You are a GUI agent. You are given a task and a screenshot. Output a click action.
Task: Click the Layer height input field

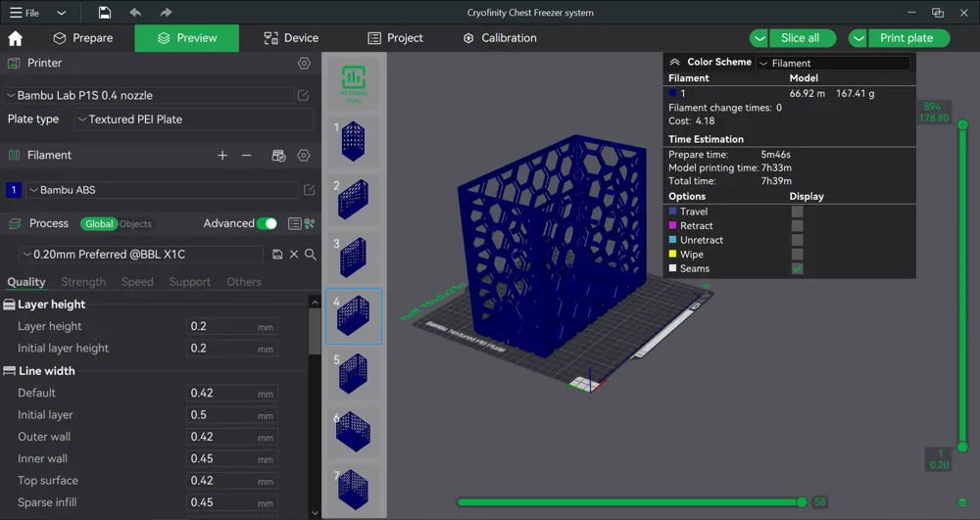click(232, 326)
